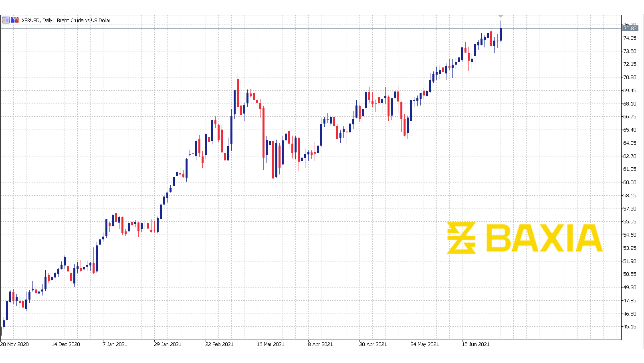The height and width of the screenshot is (363, 644).
Task: Click the 16 Mar 2021 date label
Action: 271,344
